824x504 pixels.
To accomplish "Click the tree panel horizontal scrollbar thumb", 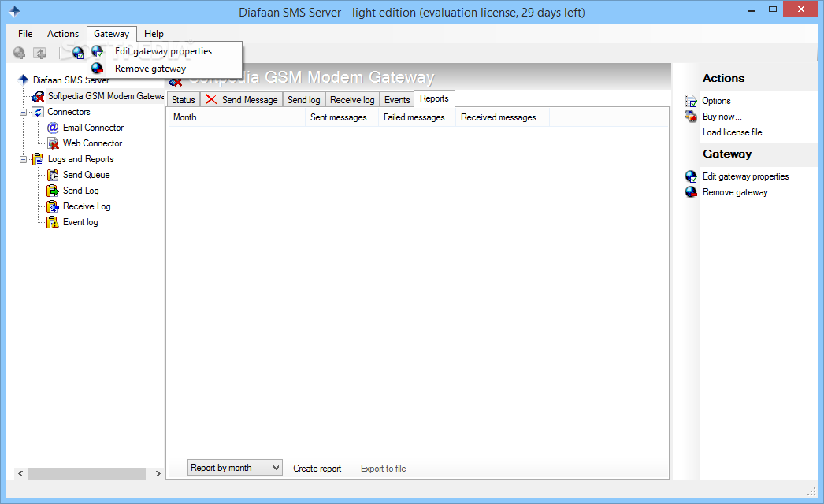I will (87, 473).
